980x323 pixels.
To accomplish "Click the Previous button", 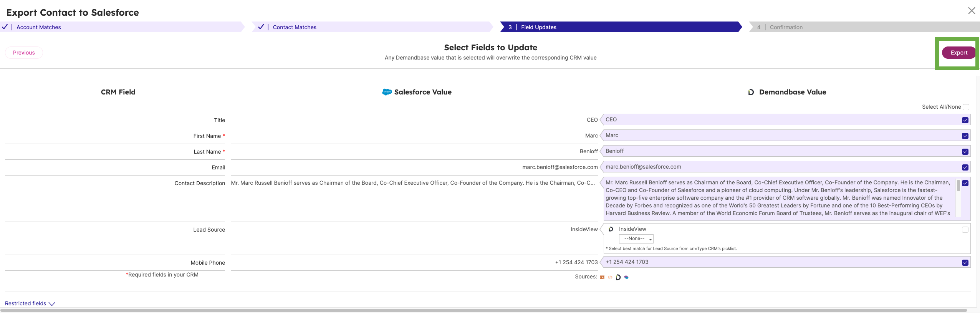I will coord(24,53).
